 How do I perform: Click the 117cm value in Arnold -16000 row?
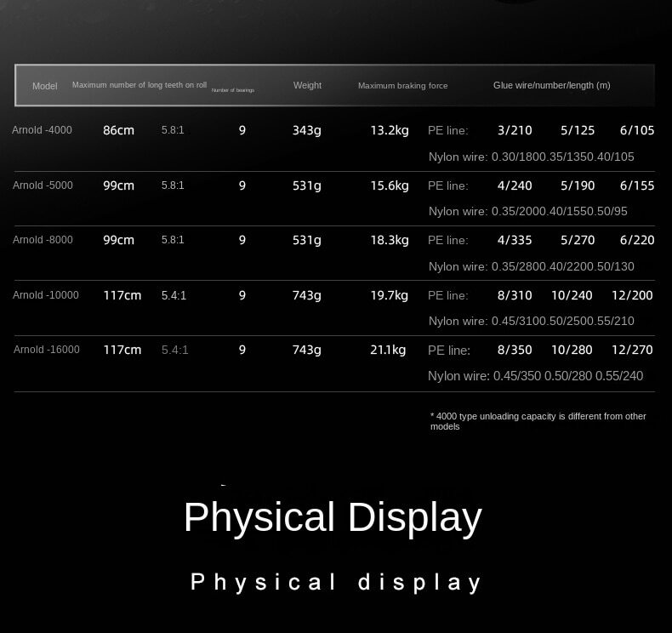122,350
